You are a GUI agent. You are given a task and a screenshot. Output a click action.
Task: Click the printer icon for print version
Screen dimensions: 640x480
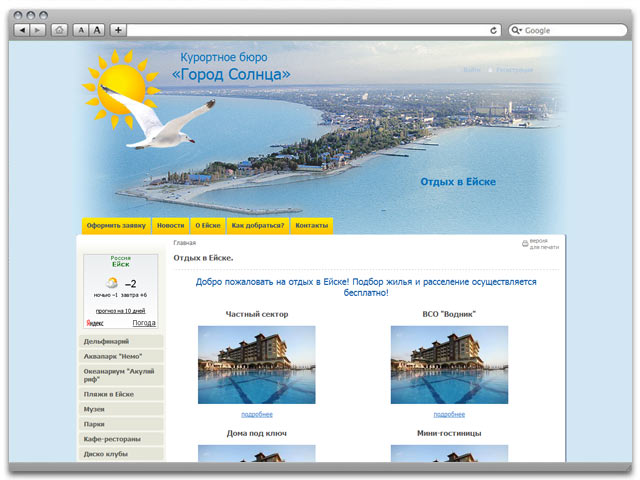point(525,244)
